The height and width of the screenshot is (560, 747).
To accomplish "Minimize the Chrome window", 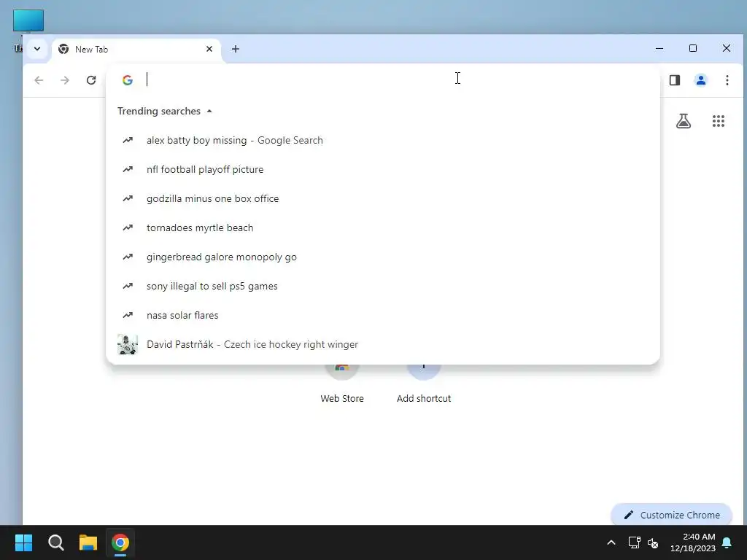I will [659, 49].
